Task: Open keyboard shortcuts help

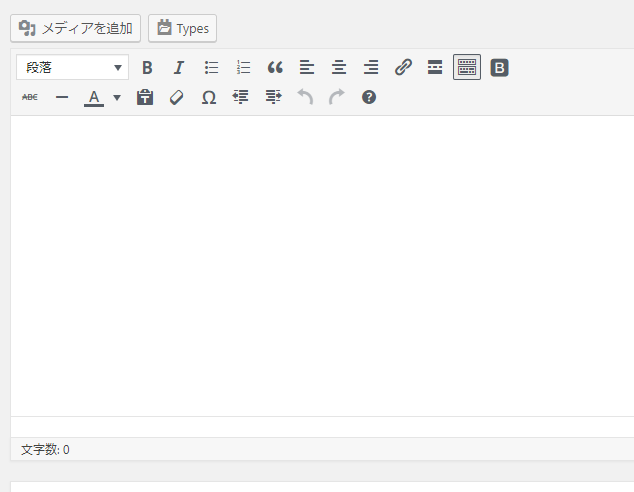Action: click(x=369, y=98)
